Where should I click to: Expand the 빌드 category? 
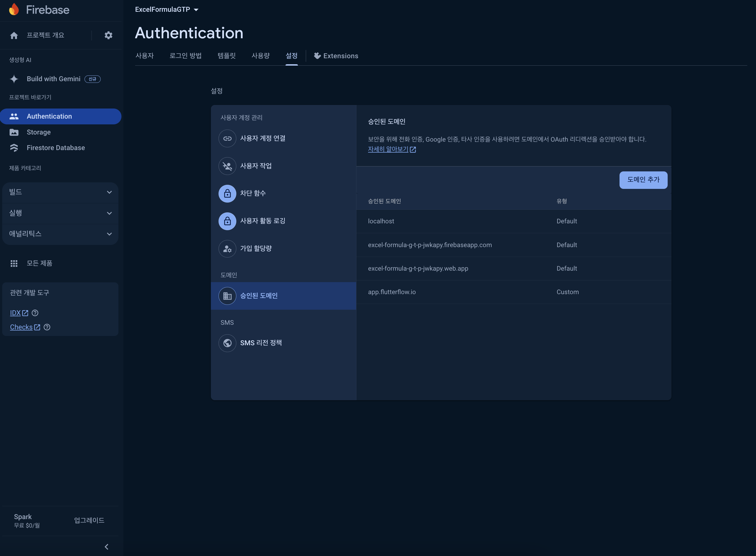click(x=60, y=192)
